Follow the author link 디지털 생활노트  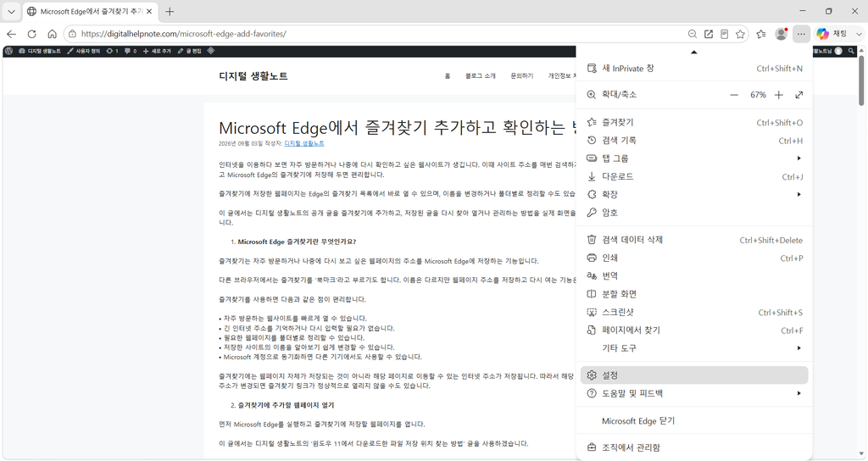(x=304, y=143)
